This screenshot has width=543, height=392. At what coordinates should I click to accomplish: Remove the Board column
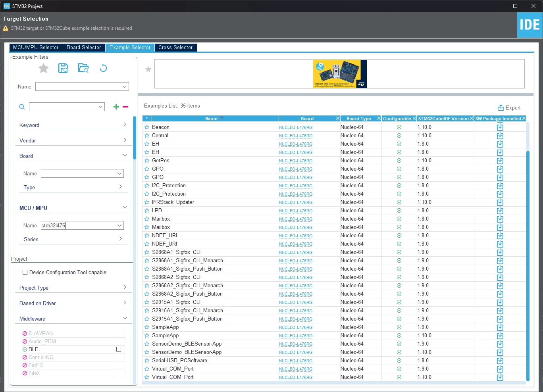tap(338, 119)
